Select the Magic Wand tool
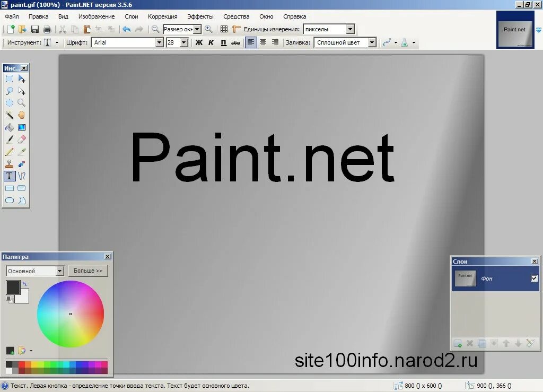The width and height of the screenshot is (543, 392). click(10, 115)
